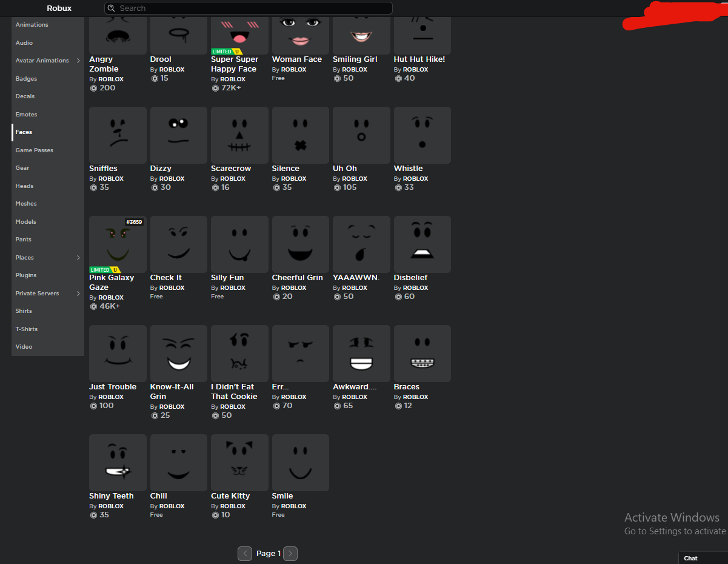Select T-Shirts in the sidebar
Viewport: 728px width, 564px height.
(27, 329)
